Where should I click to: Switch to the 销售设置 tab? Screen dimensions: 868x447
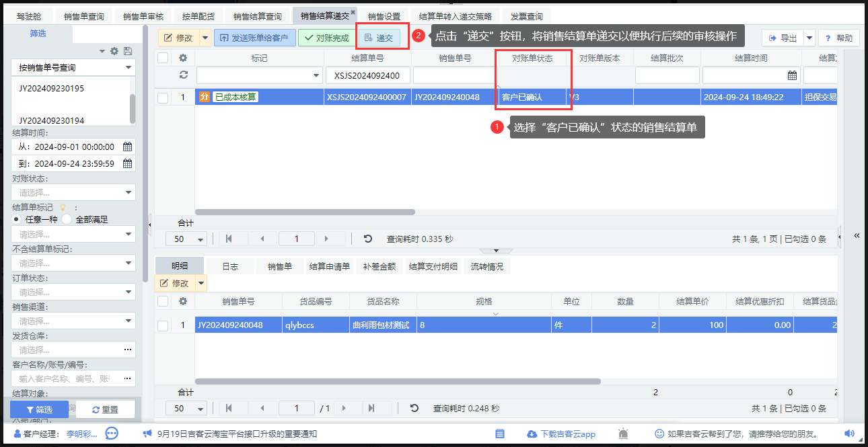coord(384,16)
